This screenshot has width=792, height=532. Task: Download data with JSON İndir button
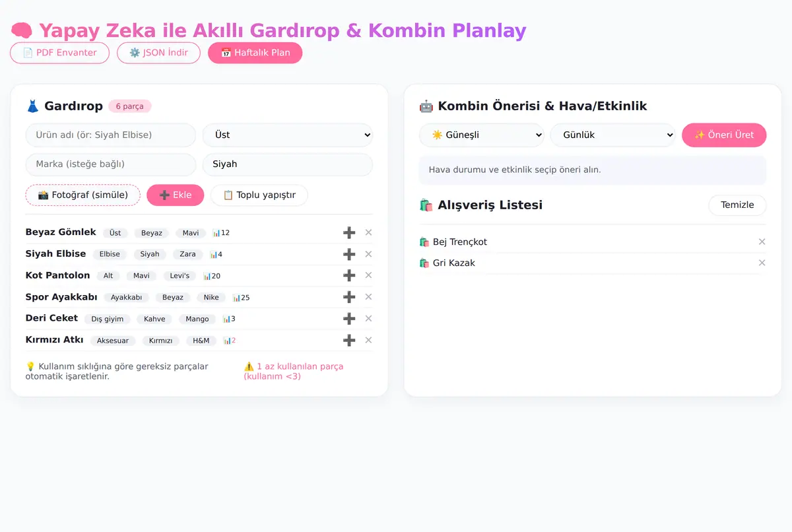(x=158, y=53)
